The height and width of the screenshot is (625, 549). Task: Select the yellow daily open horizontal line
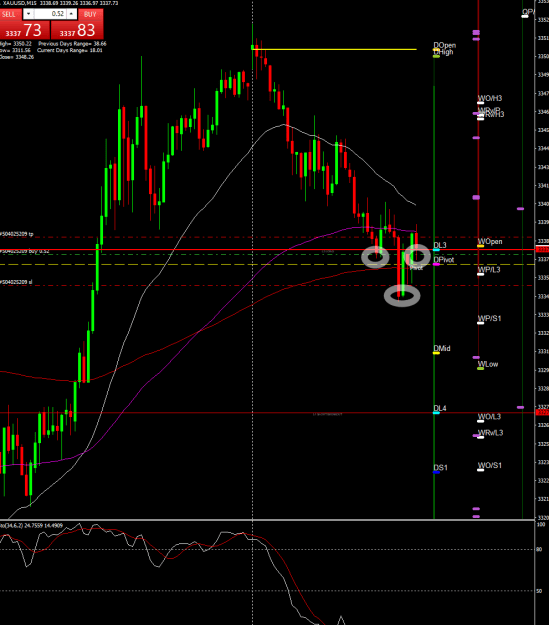tap(334, 49)
